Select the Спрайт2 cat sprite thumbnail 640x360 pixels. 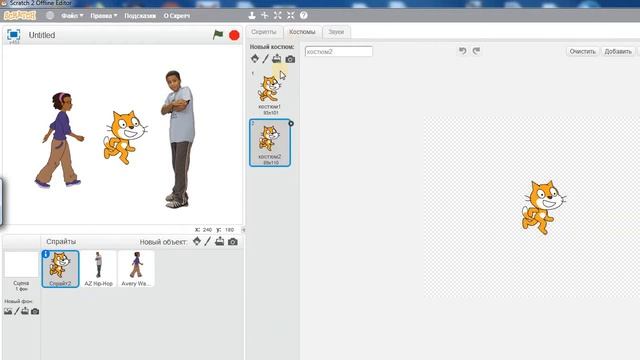pos(60,269)
